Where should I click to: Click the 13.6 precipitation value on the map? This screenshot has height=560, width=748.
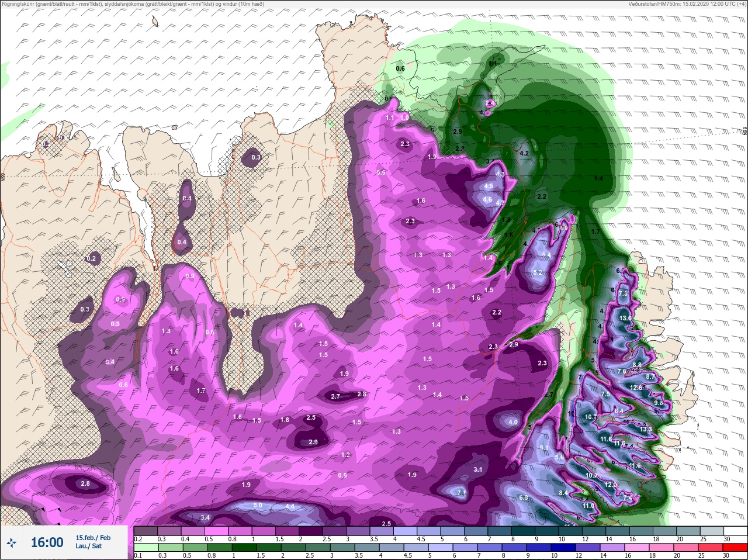click(x=625, y=318)
